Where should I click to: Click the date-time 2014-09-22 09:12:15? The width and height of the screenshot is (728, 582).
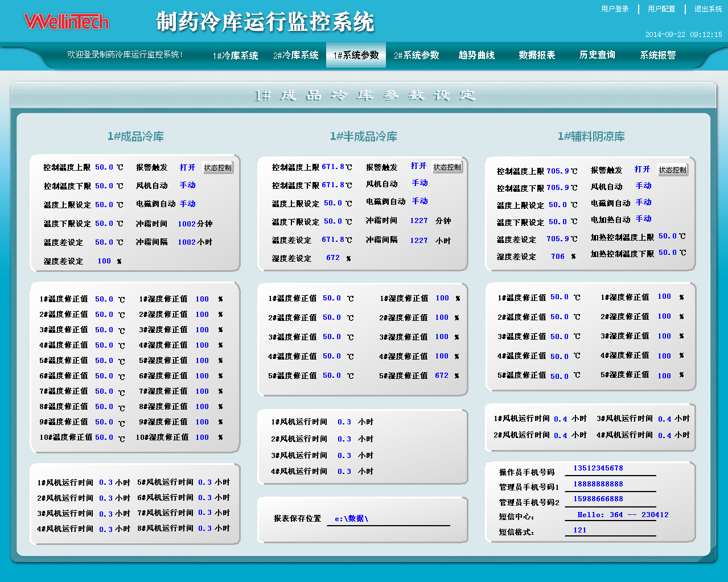coord(684,35)
